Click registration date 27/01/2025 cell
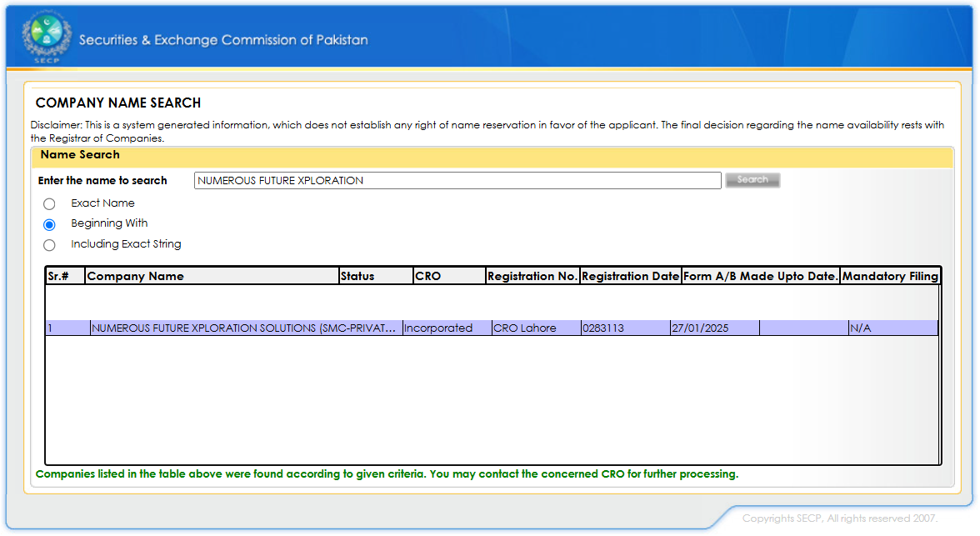This screenshot has width=980, height=536. pos(715,328)
